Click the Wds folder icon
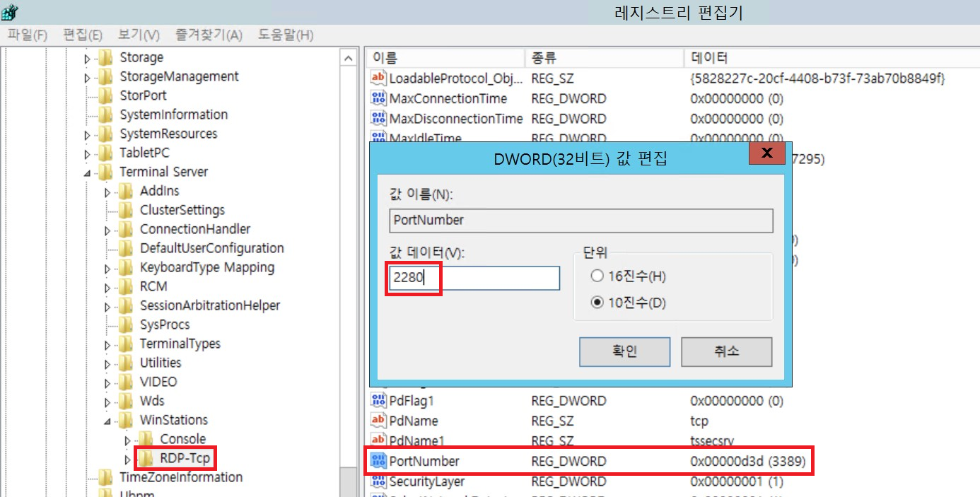The height and width of the screenshot is (497, 980). tap(126, 401)
